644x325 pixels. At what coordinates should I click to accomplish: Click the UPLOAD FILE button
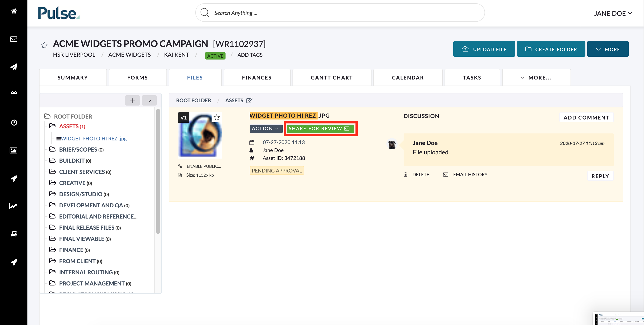pyautogui.click(x=484, y=49)
